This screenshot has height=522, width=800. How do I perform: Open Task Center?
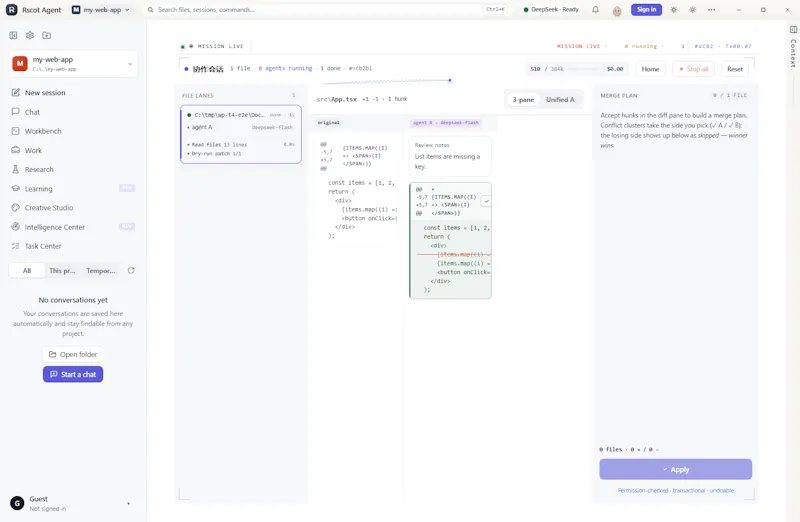pyautogui.click(x=73, y=246)
